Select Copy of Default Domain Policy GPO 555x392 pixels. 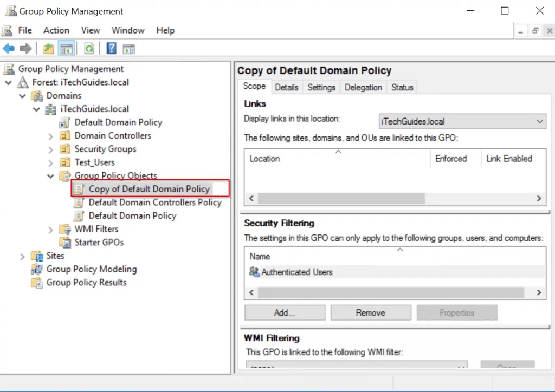click(x=150, y=189)
